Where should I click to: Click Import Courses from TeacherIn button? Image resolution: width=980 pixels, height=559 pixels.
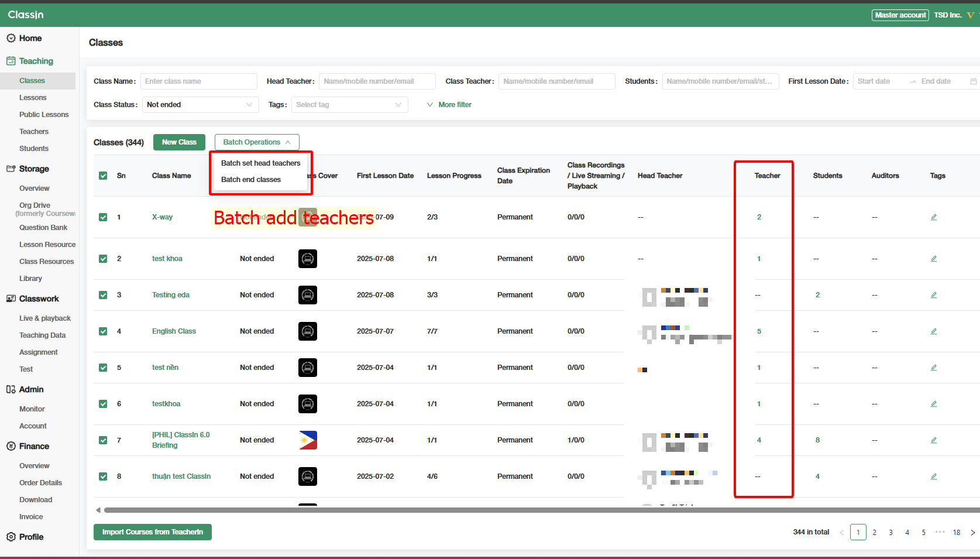tap(153, 532)
